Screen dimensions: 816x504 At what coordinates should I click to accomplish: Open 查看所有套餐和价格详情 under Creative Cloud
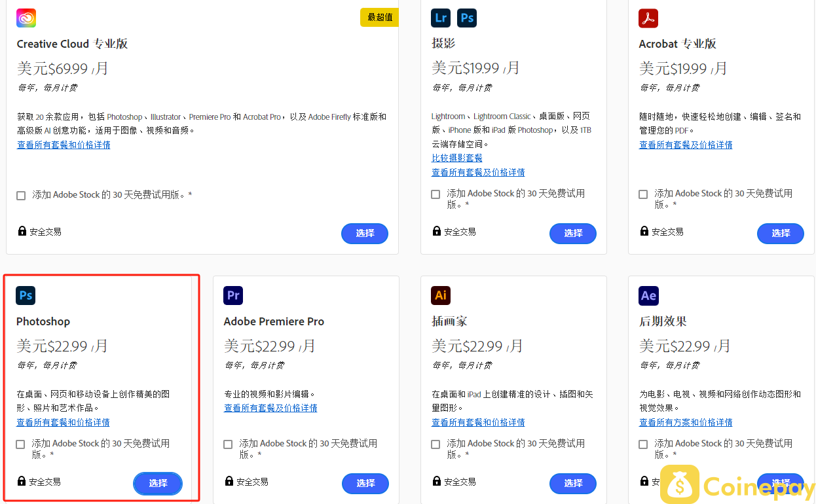64,145
